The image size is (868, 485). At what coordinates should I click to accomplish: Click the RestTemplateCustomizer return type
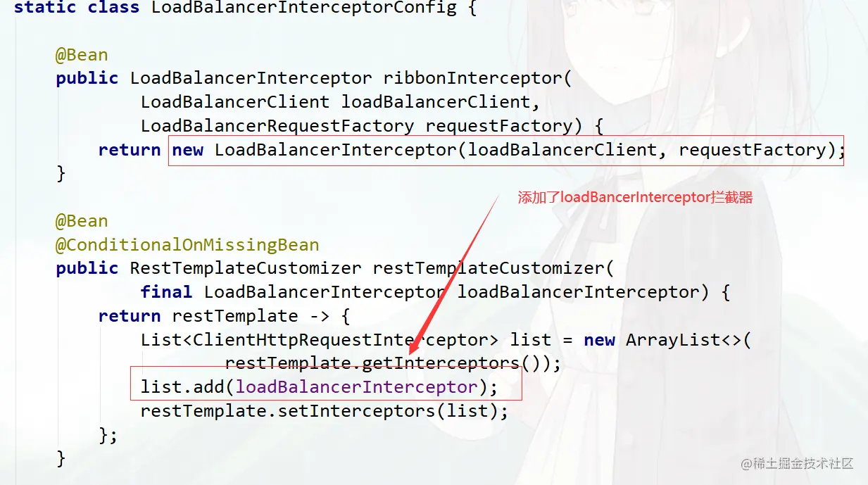(246, 268)
